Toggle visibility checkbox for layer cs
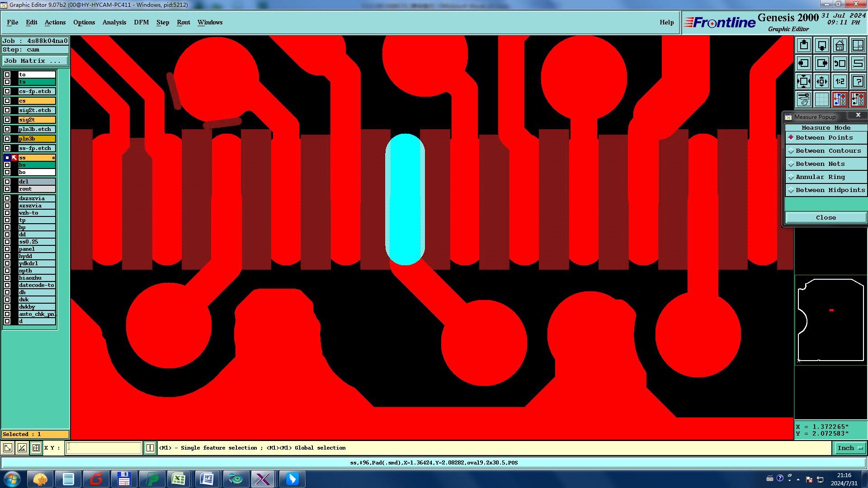Screen dimensions: 868x488 [x=7, y=101]
